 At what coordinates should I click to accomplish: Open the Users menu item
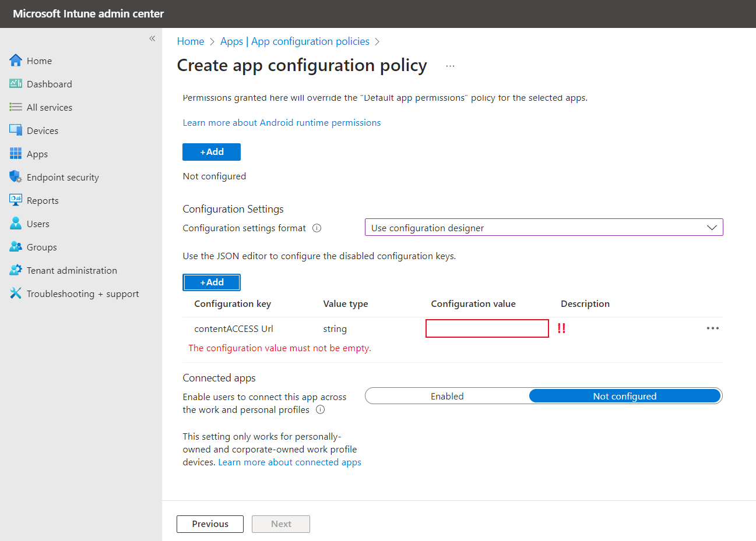[x=38, y=224]
